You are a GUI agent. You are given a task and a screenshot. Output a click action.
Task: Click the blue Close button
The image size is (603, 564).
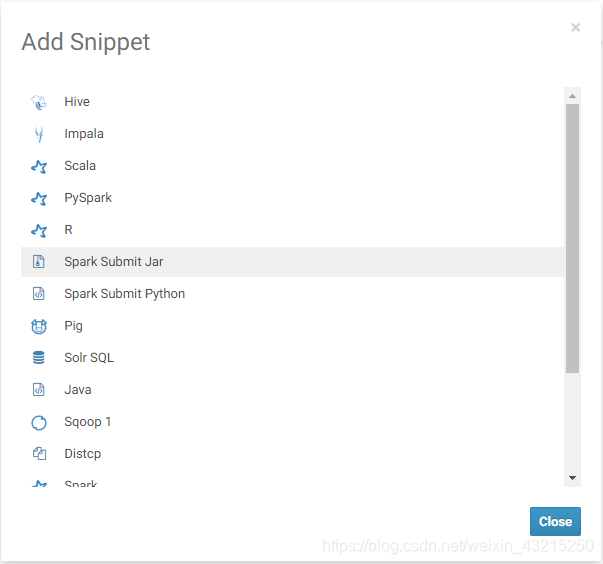click(x=555, y=521)
